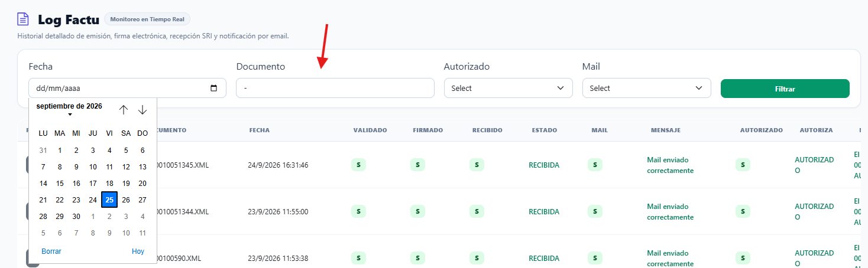
Task: Click the Monitoreo en Tiempo Real badge
Action: (x=147, y=19)
